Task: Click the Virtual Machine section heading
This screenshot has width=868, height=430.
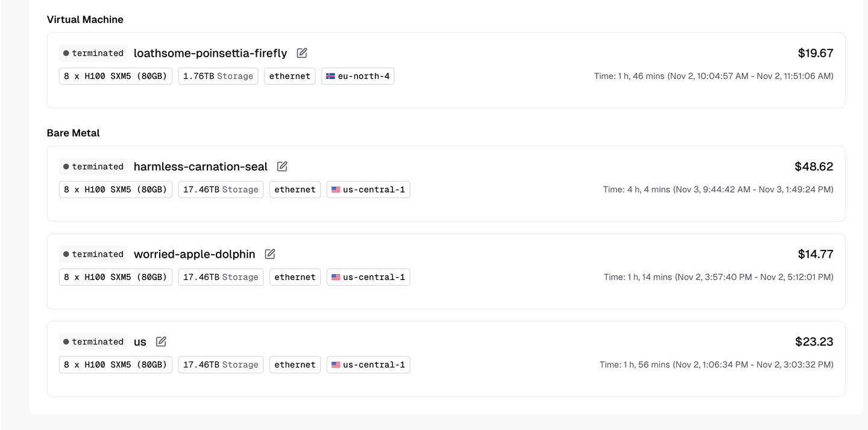Action: pyautogui.click(x=85, y=20)
